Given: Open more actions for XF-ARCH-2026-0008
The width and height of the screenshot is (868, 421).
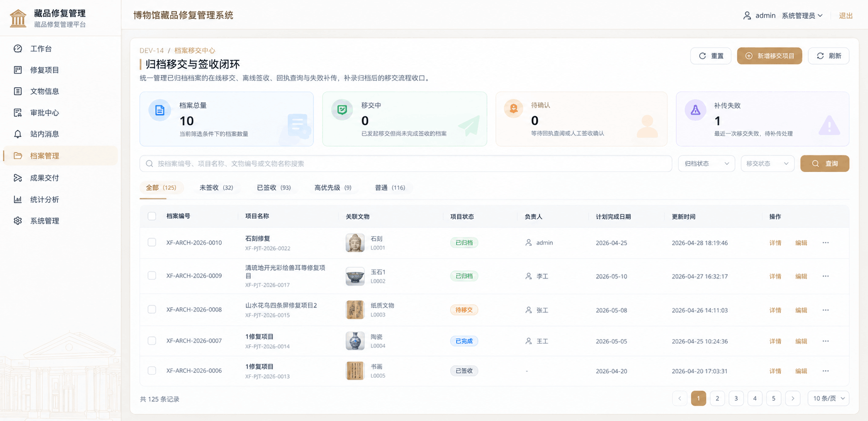Looking at the screenshot, I should [826, 310].
